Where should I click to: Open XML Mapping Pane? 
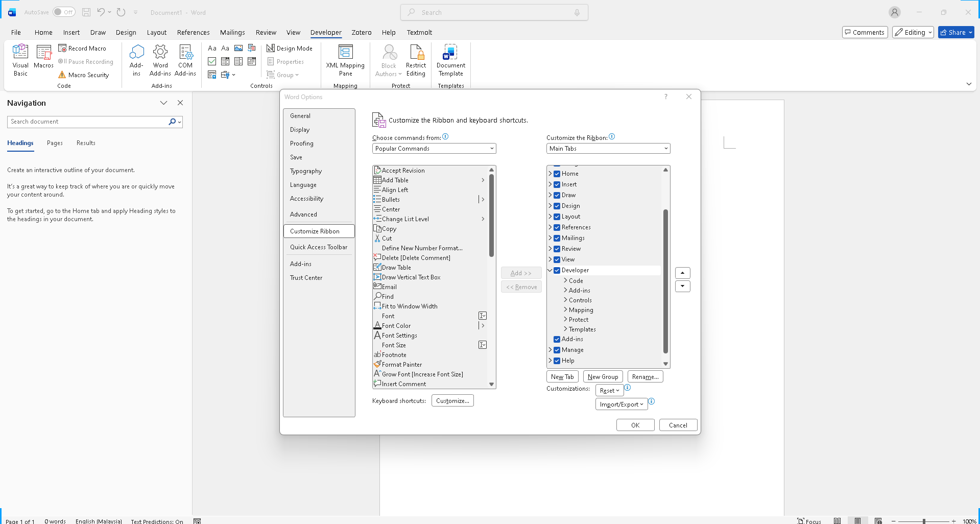click(x=346, y=60)
